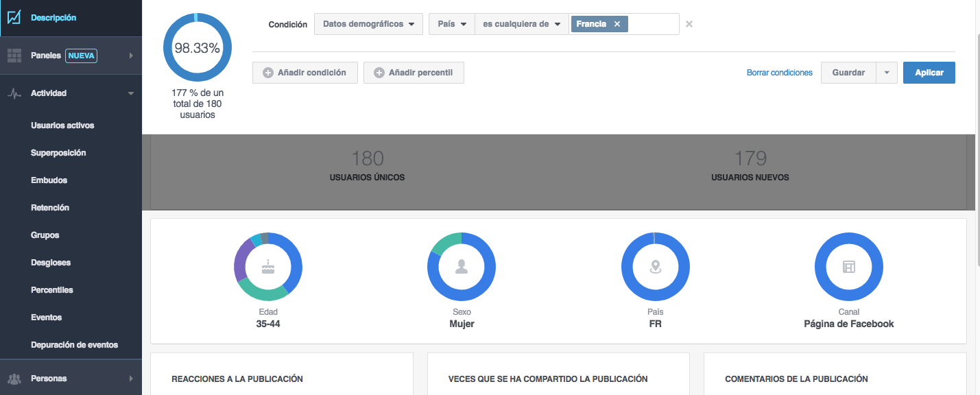
Task: Click the birthday cake icon in Edad chart
Action: coord(268,267)
